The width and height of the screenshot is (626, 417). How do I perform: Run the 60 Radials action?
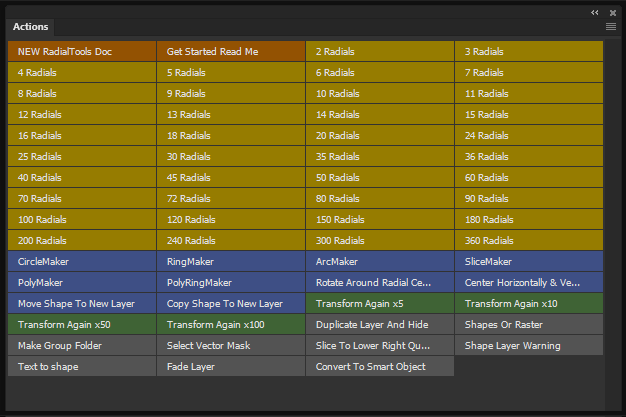[529, 177]
